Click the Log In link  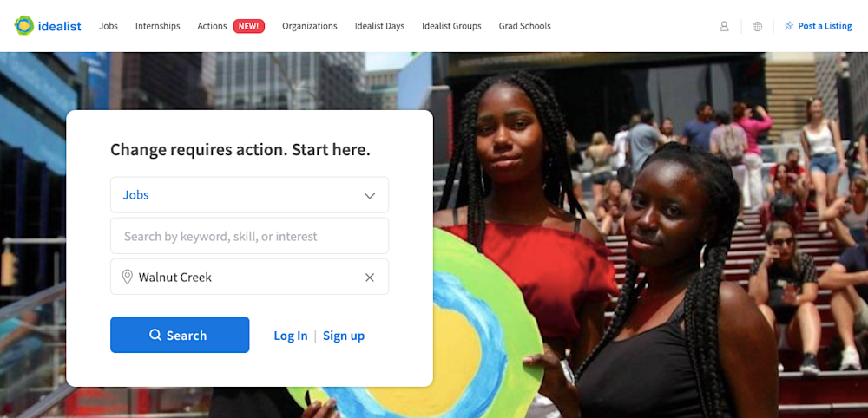[x=291, y=336]
